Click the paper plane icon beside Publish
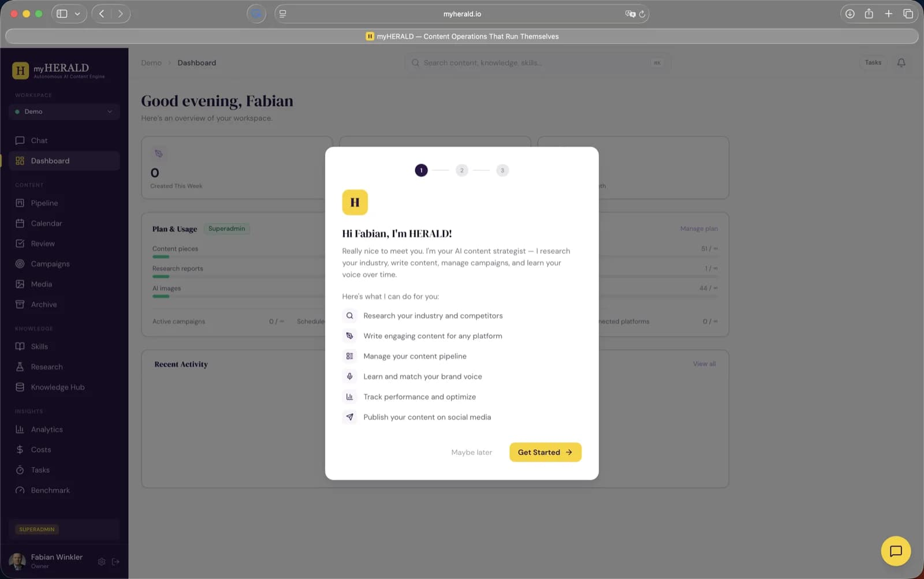 pos(349,417)
